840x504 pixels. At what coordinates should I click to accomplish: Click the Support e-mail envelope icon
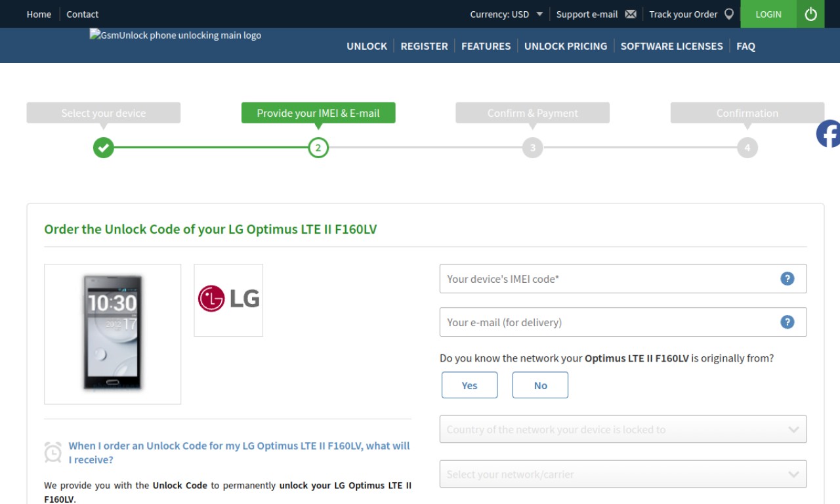[x=631, y=14]
